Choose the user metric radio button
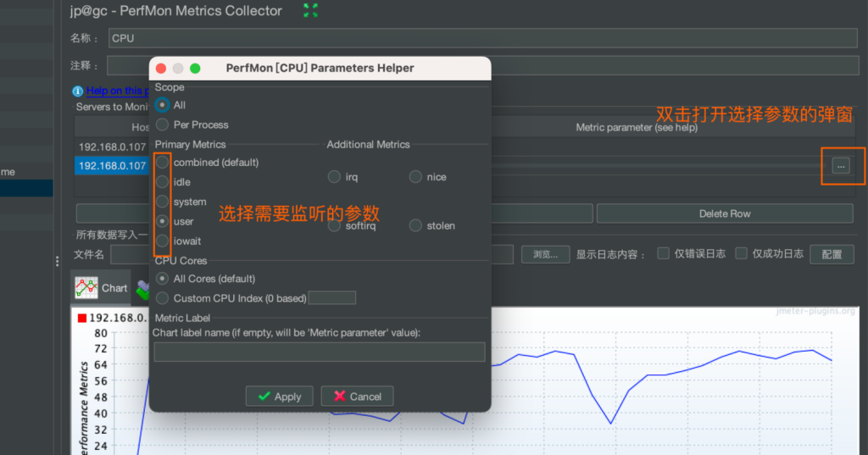868x455 pixels. (162, 221)
